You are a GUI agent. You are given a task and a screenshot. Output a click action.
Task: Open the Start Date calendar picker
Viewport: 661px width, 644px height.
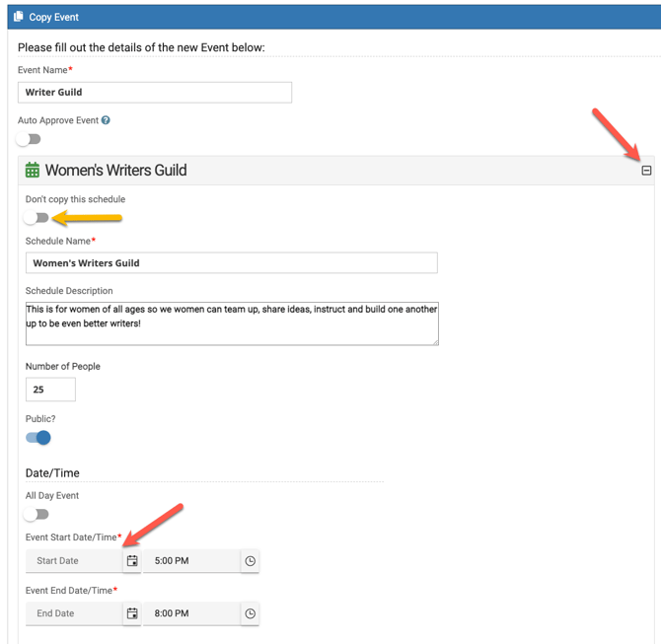[x=132, y=561]
